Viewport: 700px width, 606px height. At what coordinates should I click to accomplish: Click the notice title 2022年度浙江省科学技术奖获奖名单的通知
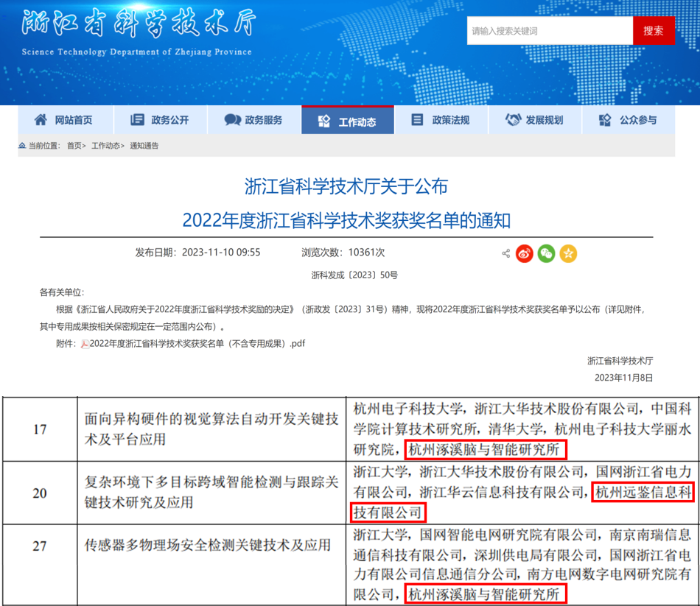click(x=346, y=221)
